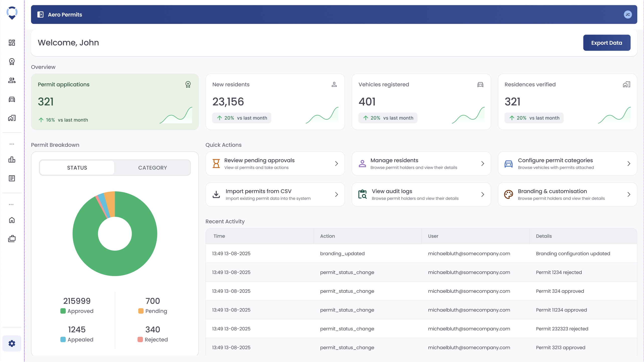This screenshot has height=362, width=644.
Task: Open the briefcase icon in sidebar
Action: click(x=12, y=239)
